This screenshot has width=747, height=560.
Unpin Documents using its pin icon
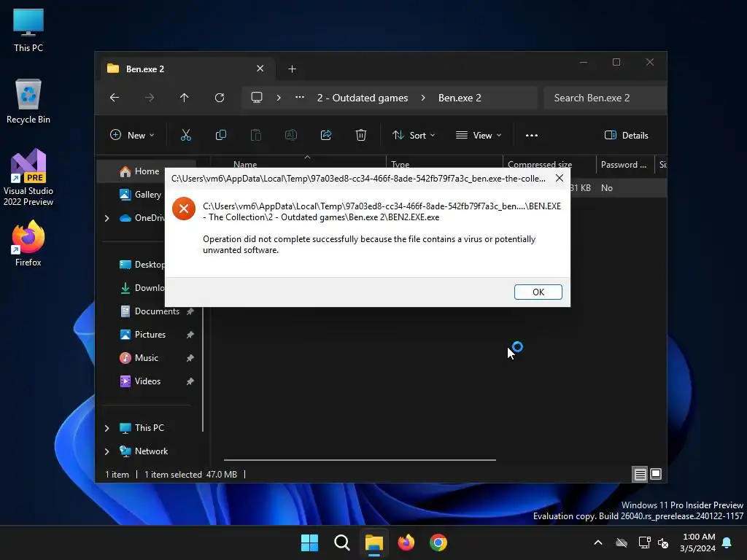click(190, 311)
